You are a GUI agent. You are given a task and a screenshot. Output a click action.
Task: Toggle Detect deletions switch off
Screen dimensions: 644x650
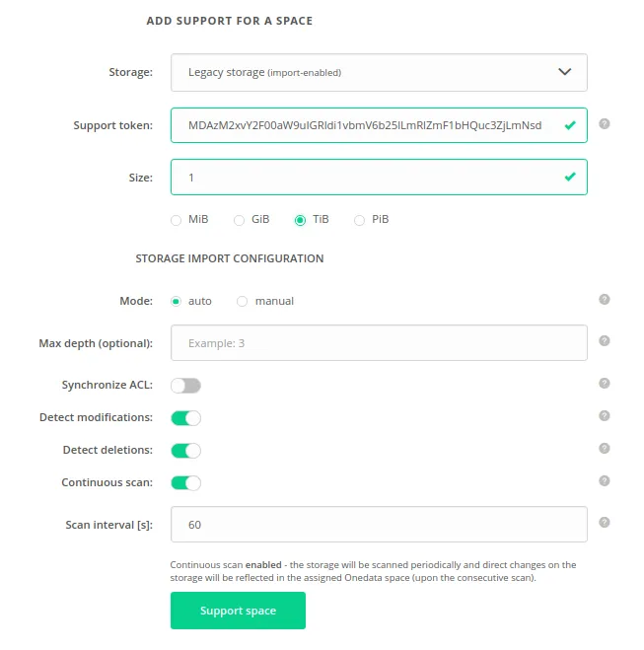click(x=185, y=451)
